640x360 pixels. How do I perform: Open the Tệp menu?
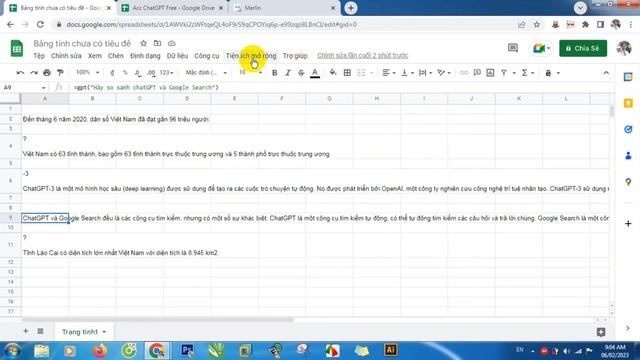point(39,56)
